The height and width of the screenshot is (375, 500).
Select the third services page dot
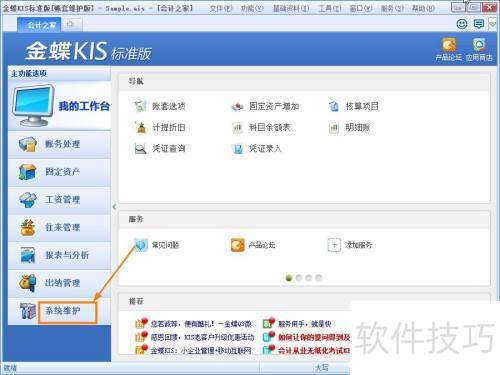point(309,278)
